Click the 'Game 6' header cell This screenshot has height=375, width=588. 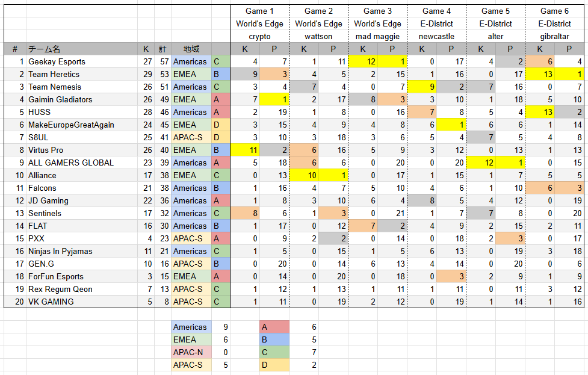[x=554, y=11]
